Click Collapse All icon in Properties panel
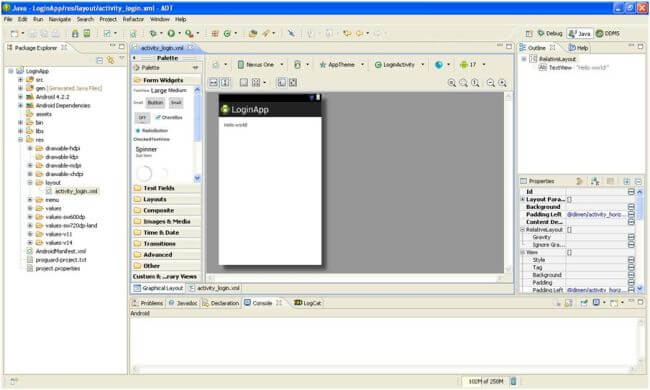The width and height of the screenshot is (650, 390). click(x=638, y=181)
